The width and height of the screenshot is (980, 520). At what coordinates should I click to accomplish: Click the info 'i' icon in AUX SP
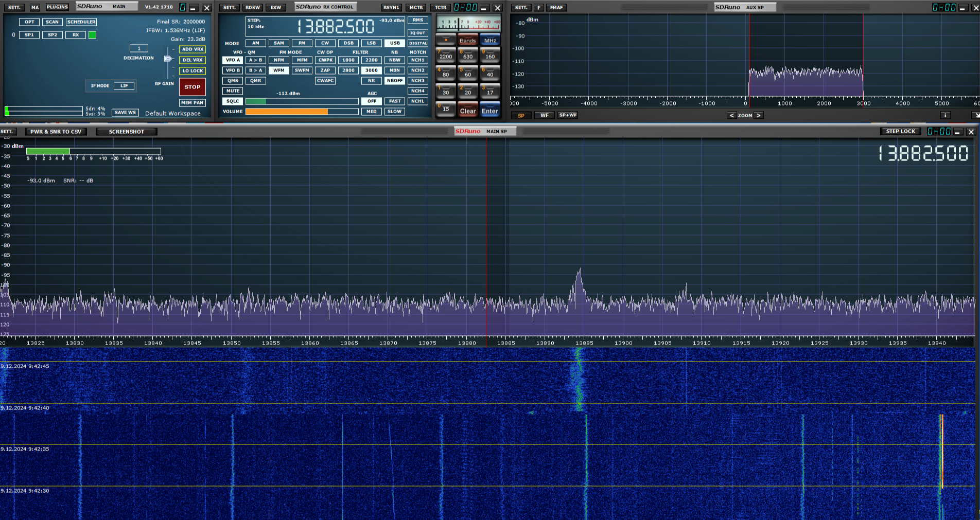tap(944, 115)
